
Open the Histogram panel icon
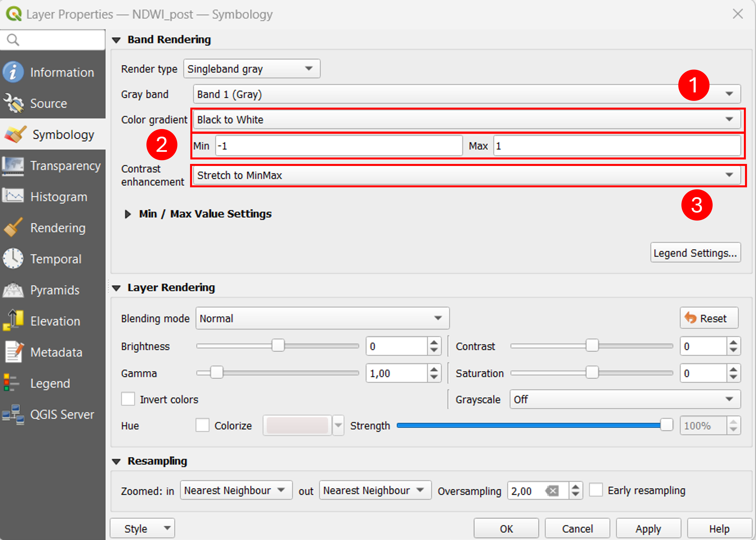pyautogui.click(x=13, y=196)
